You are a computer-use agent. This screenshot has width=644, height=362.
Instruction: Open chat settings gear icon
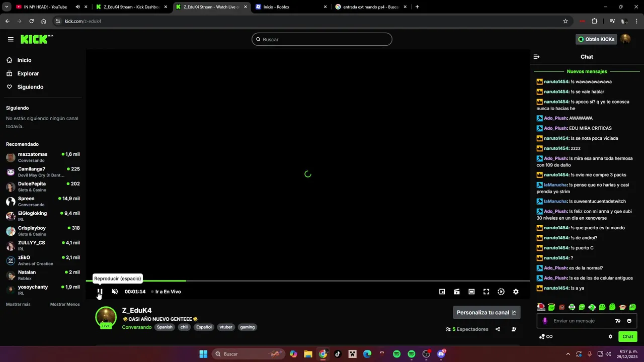click(610, 336)
